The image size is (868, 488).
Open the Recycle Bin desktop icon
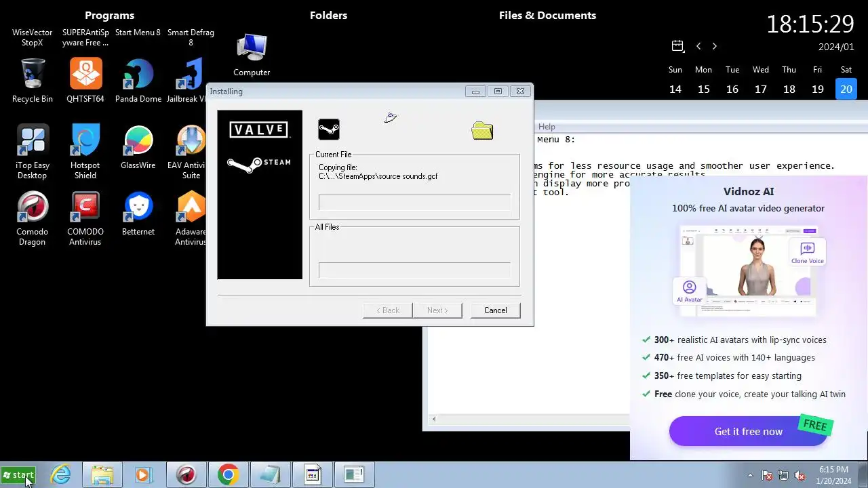[x=32, y=80]
